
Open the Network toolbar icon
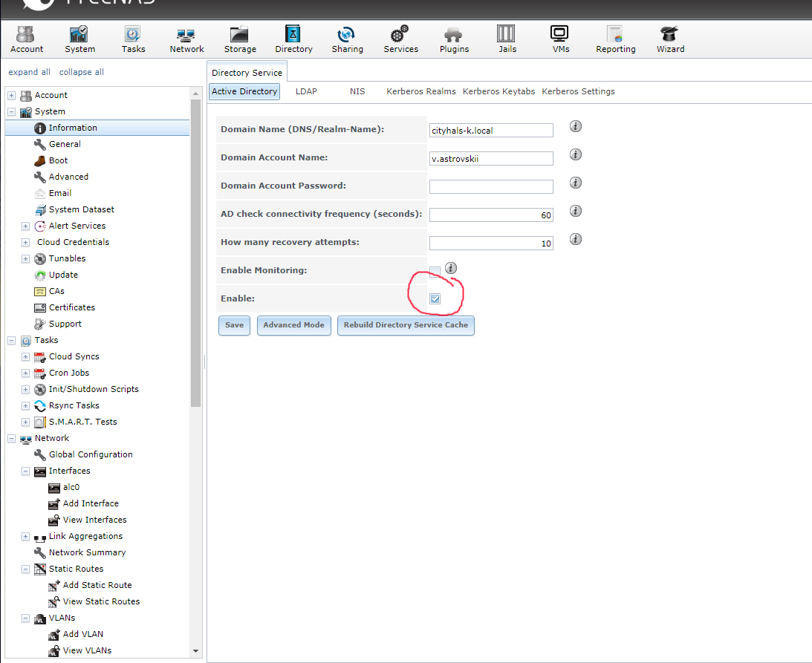click(x=186, y=39)
